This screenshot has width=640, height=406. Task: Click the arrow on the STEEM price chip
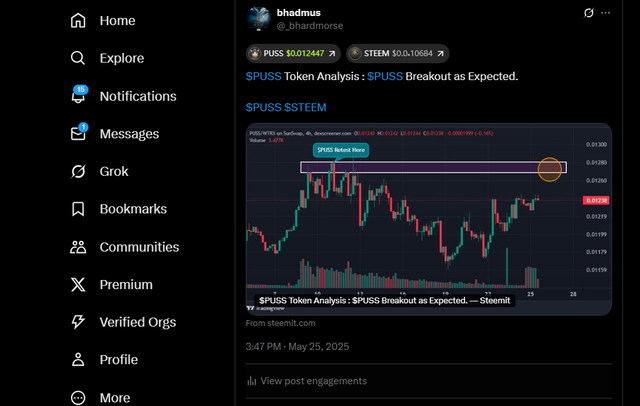(x=440, y=53)
